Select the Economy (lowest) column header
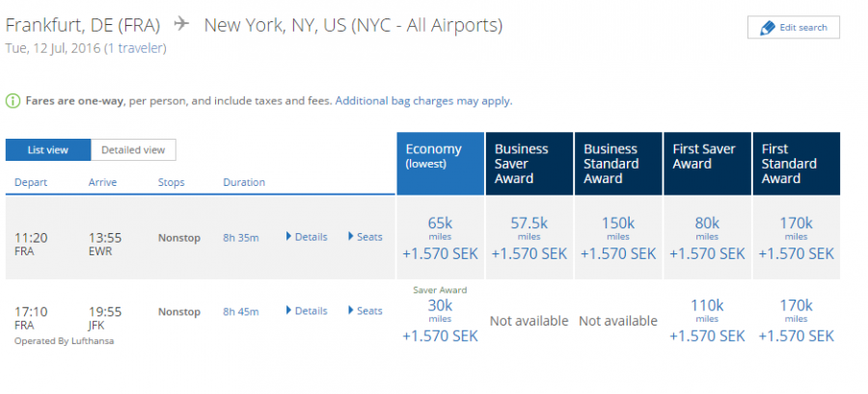 440,163
